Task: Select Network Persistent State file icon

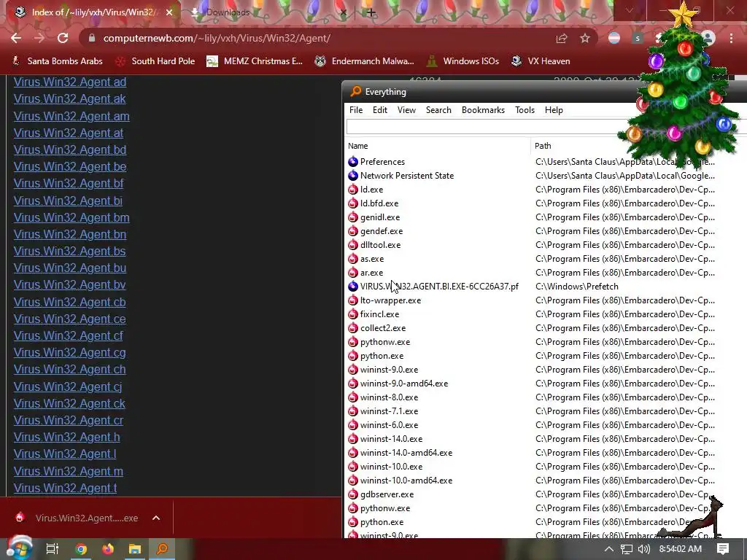Action: tap(353, 176)
